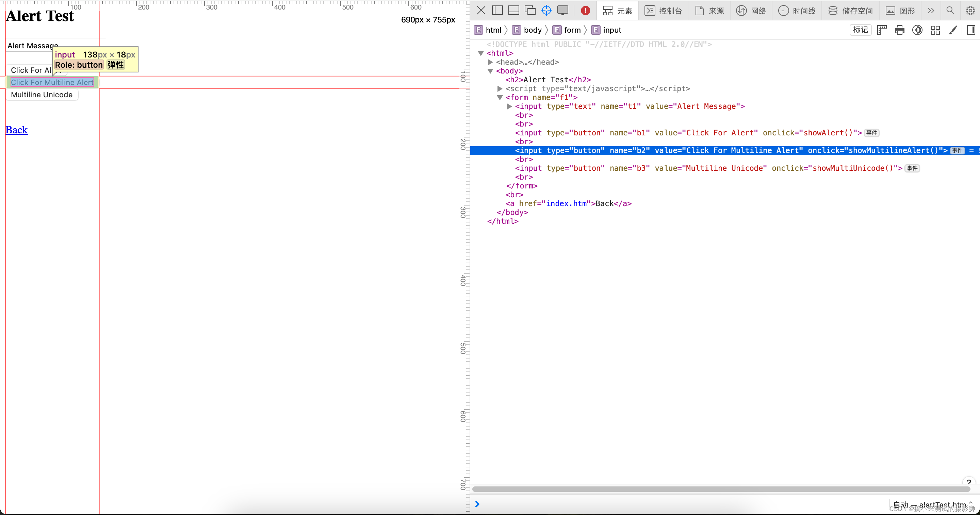
Task: Click the red error indicator icon
Action: [586, 10]
